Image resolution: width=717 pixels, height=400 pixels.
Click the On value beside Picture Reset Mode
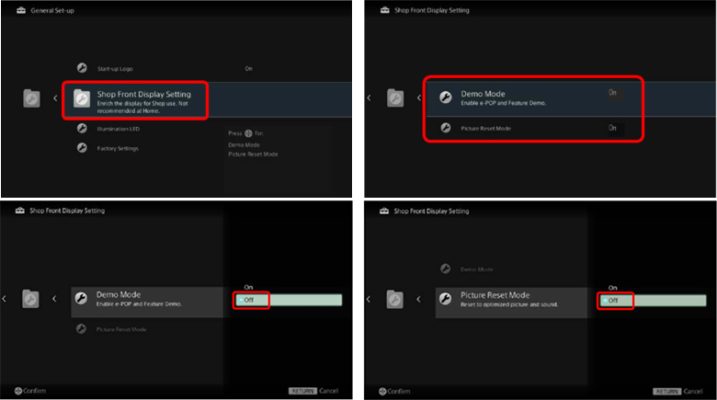(x=613, y=128)
